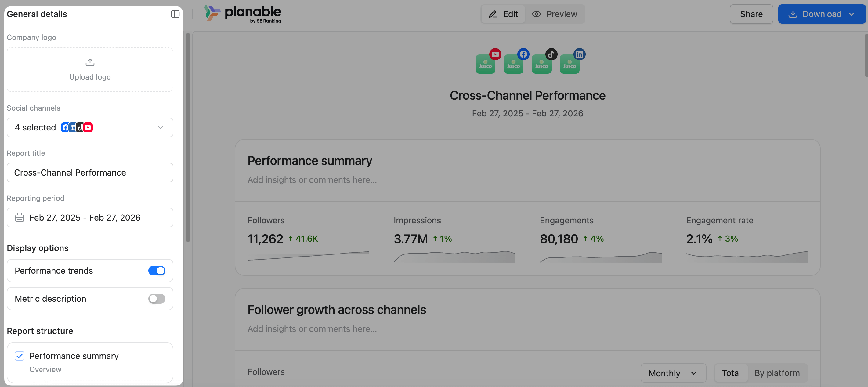
Task: Click the upload icon in the Company logo area
Action: pos(90,62)
